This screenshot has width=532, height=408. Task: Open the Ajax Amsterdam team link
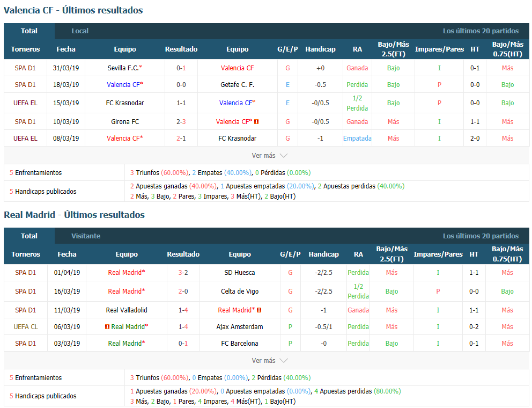pyautogui.click(x=240, y=327)
